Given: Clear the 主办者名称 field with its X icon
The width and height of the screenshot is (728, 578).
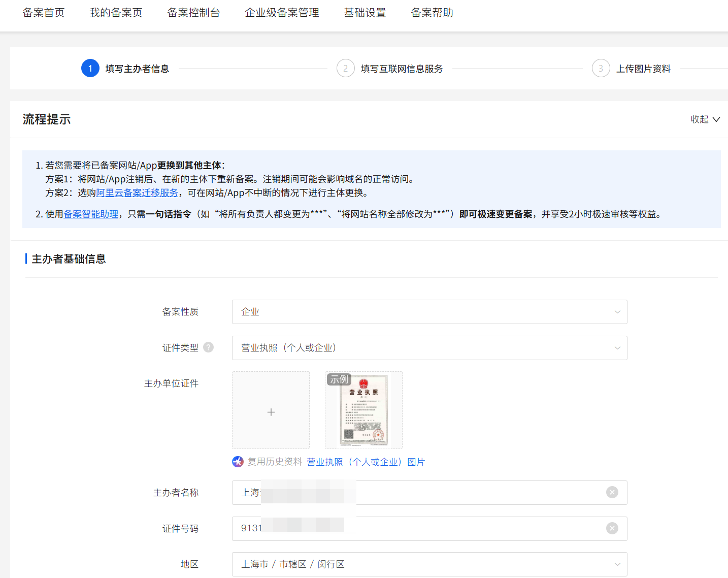Looking at the screenshot, I should tap(612, 492).
